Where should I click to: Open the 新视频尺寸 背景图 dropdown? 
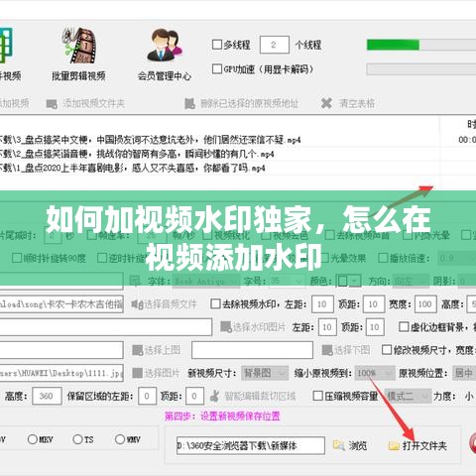265,373
